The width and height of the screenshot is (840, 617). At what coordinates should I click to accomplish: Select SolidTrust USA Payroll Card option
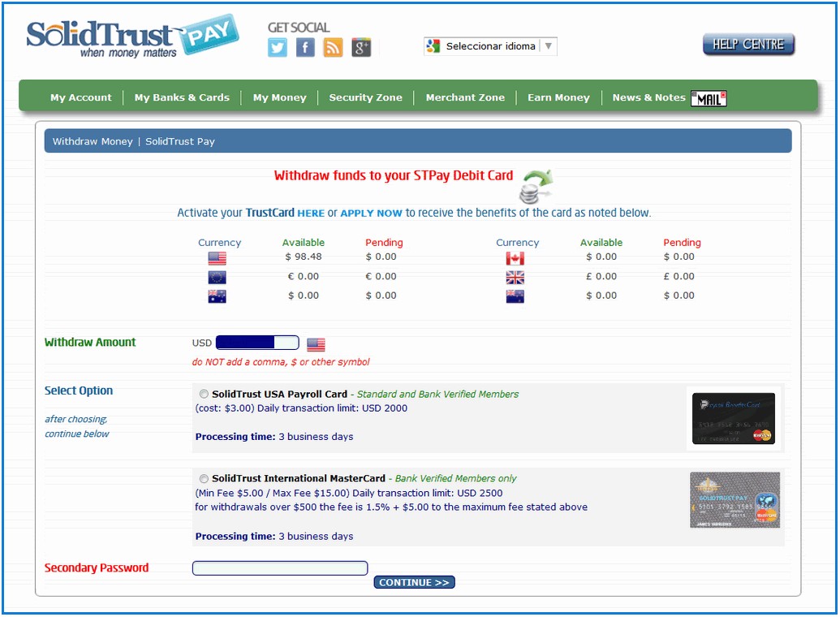(204, 394)
